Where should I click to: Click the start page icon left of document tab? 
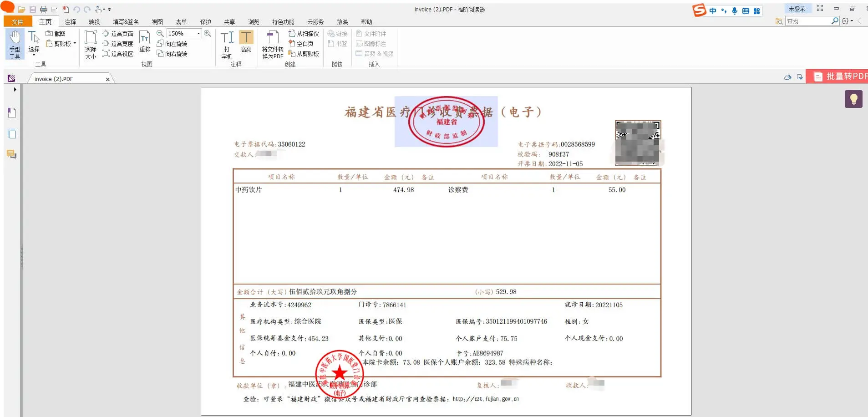(12, 78)
